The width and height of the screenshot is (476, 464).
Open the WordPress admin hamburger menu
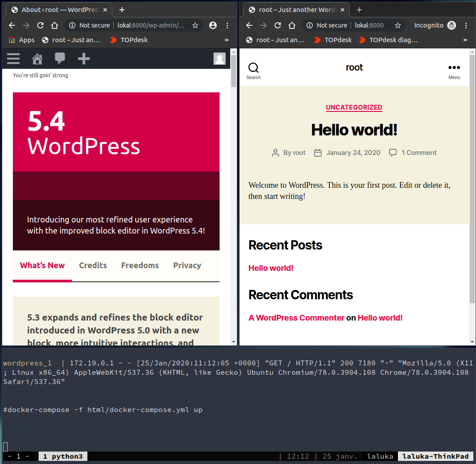click(13, 59)
